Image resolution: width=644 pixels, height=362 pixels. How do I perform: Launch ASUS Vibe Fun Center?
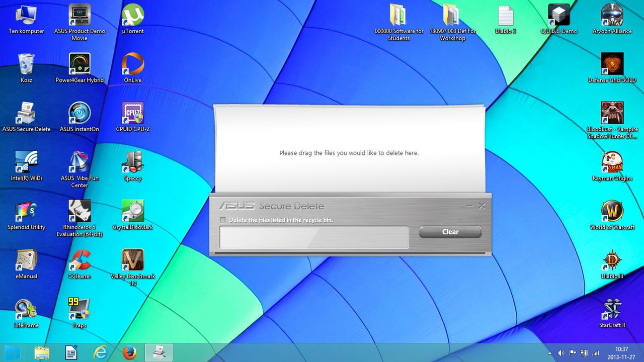click(79, 169)
